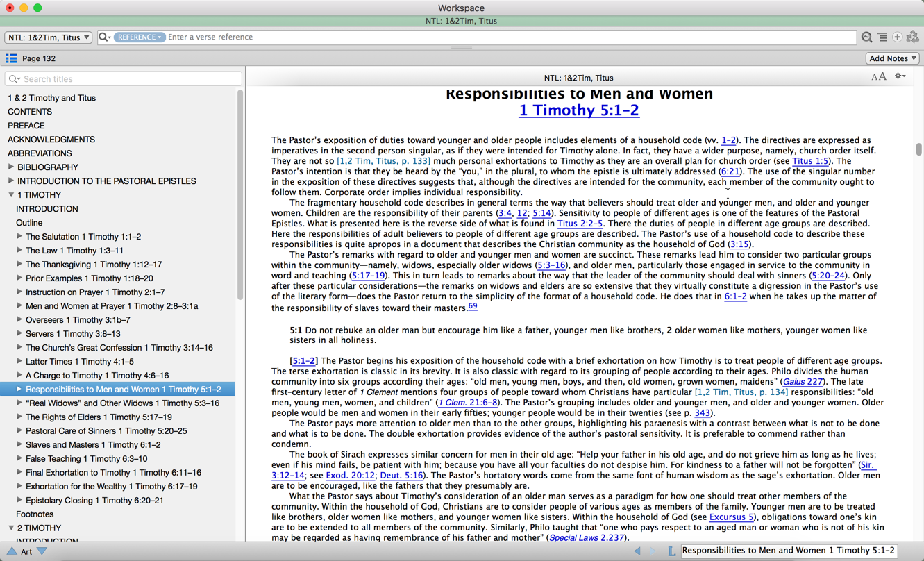Select 1 & 2 Timothy and Titus title

point(52,98)
